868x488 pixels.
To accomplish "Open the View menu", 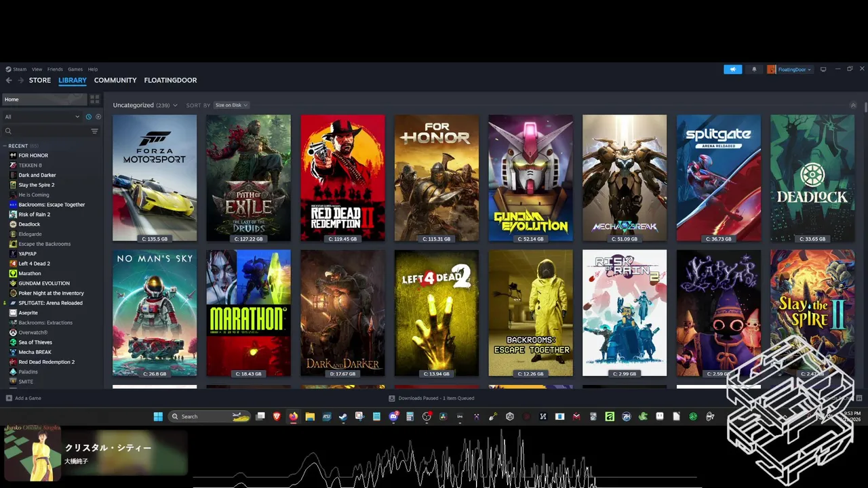I will (x=37, y=69).
